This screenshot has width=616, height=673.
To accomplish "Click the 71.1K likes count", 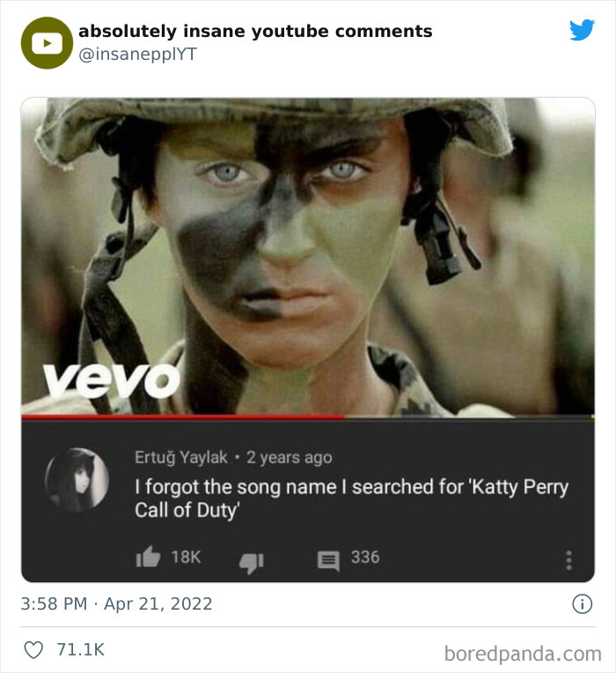I will [80, 650].
